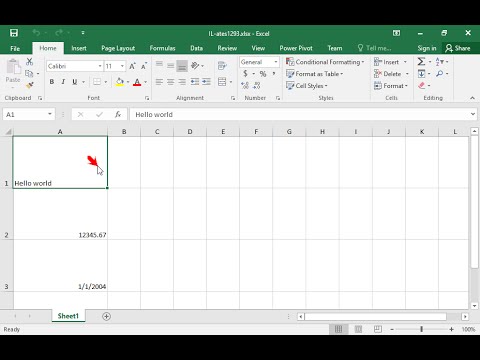Click the Merge & Center icon
The height and width of the screenshot is (360, 480).
222,82
